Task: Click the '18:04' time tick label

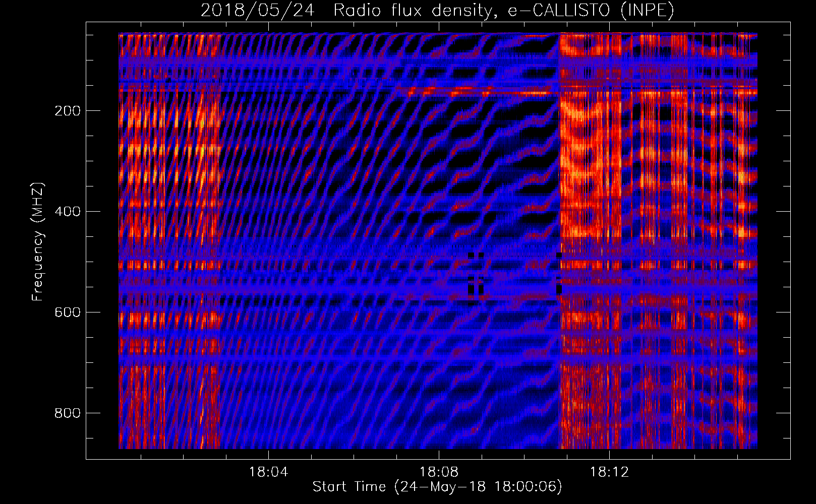Action: 269,472
